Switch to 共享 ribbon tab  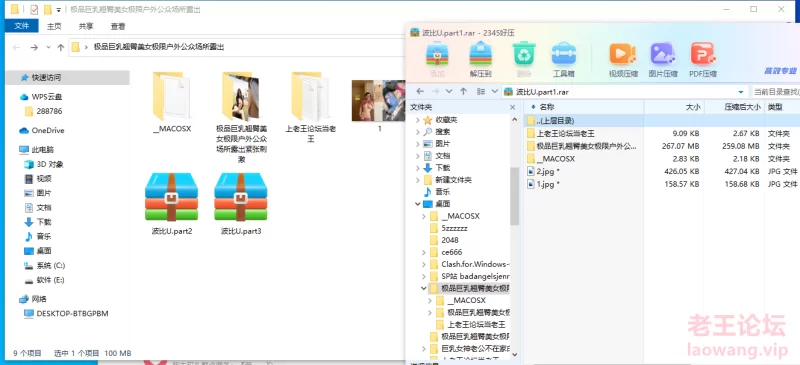(x=86, y=27)
